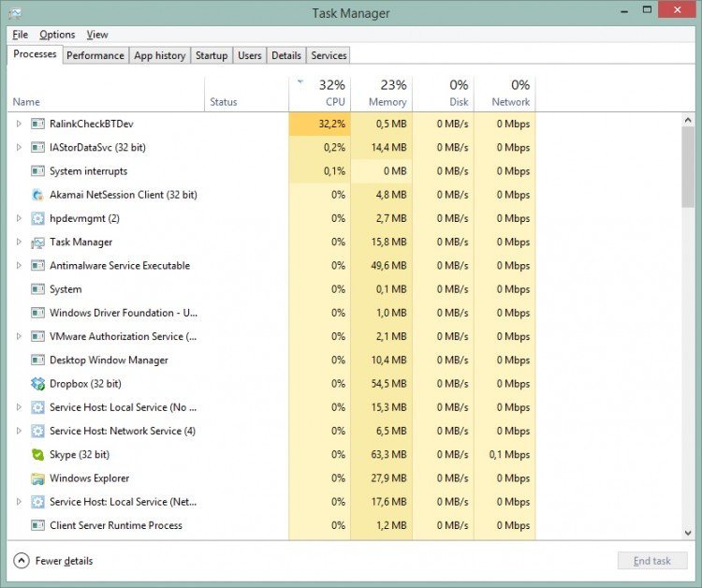The image size is (702, 588).
Task: Sort by the Network column header
Action: 505,94
